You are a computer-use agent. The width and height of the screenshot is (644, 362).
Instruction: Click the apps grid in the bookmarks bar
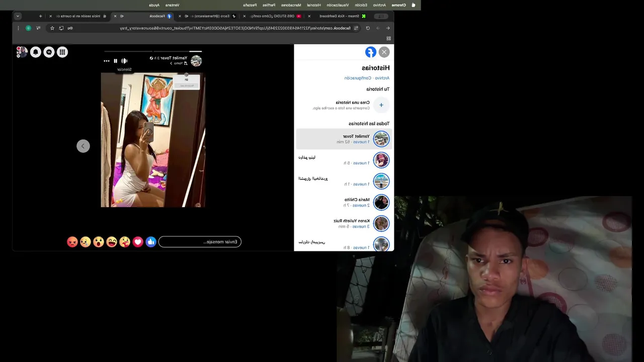tap(388, 38)
